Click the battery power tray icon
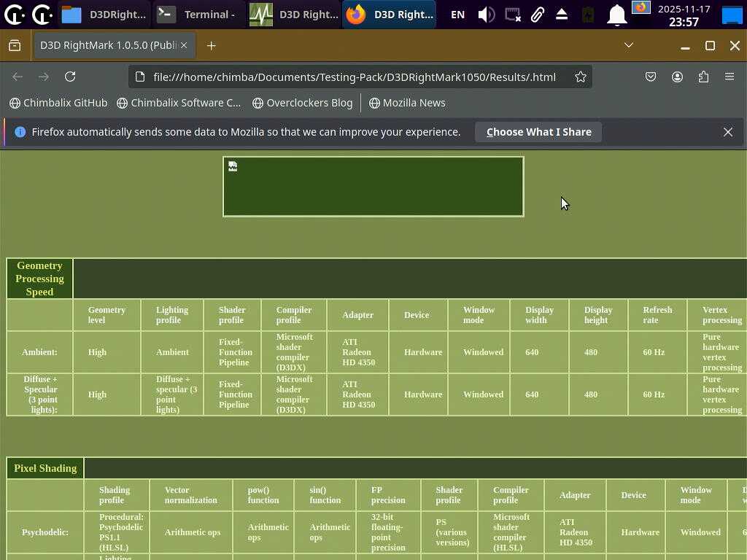The width and height of the screenshot is (747, 560). (588, 15)
